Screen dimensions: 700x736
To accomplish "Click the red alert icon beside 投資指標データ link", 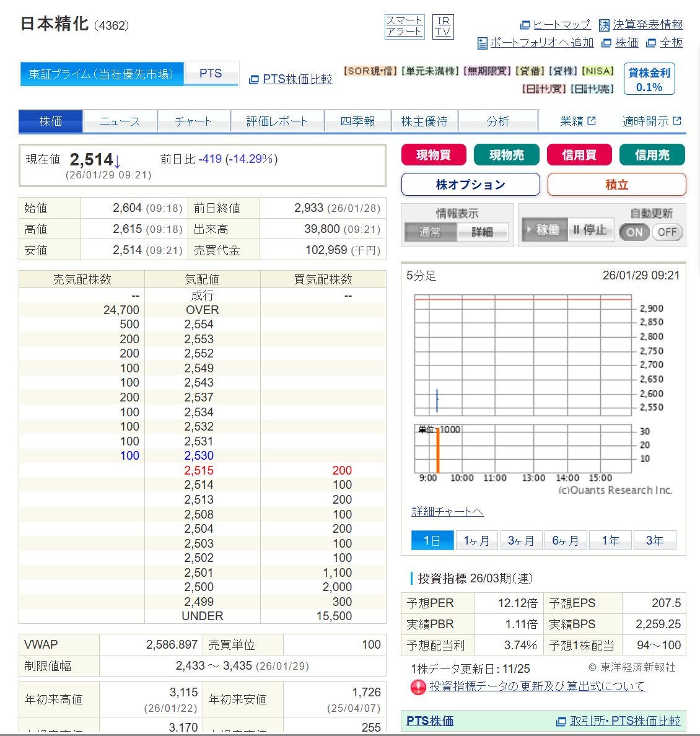I will (x=418, y=687).
